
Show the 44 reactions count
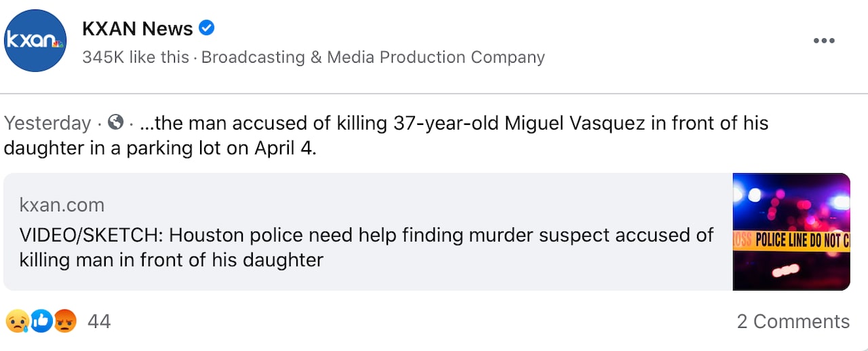coord(99,321)
